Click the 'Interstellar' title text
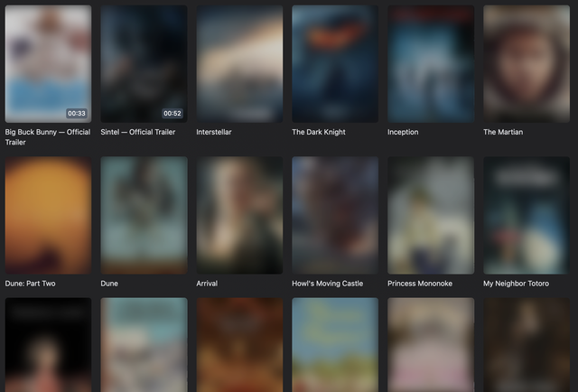The width and height of the screenshot is (578, 392). point(214,132)
